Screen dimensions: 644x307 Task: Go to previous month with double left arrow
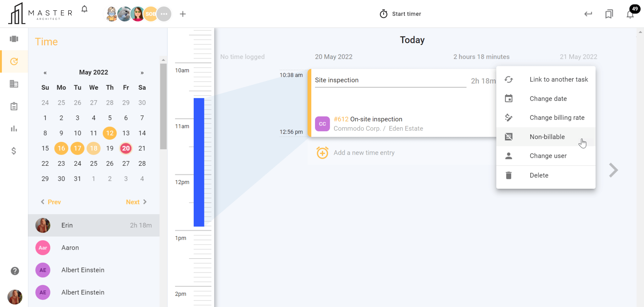(x=45, y=73)
